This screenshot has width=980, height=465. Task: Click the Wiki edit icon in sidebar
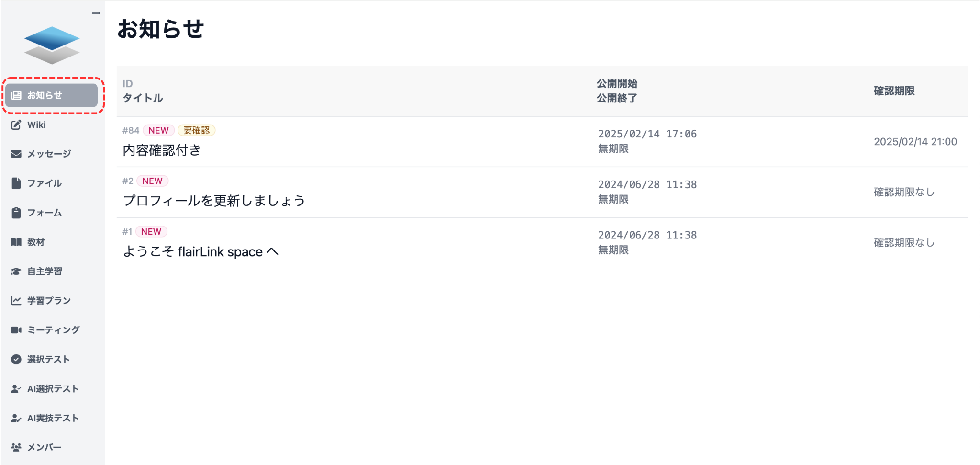[16, 125]
